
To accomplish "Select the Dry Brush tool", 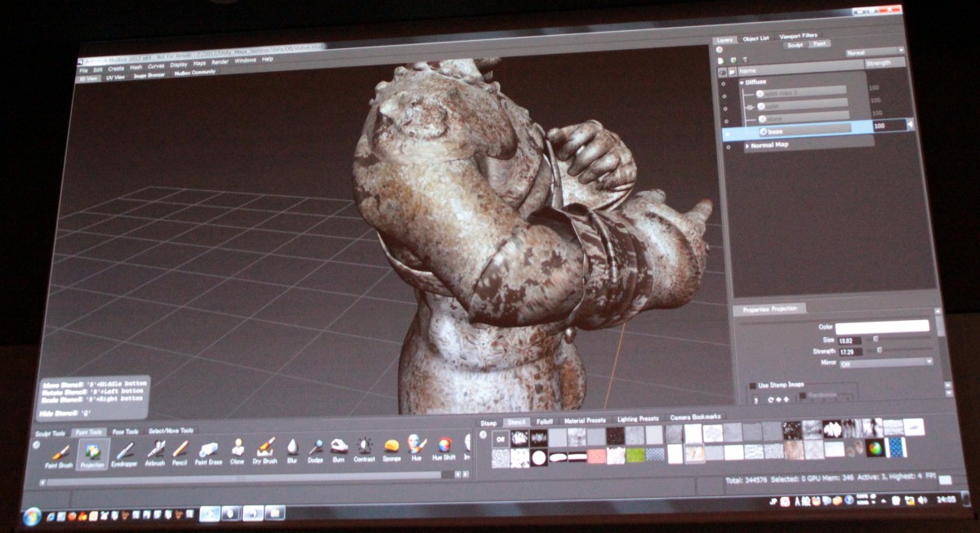I will [265, 448].
